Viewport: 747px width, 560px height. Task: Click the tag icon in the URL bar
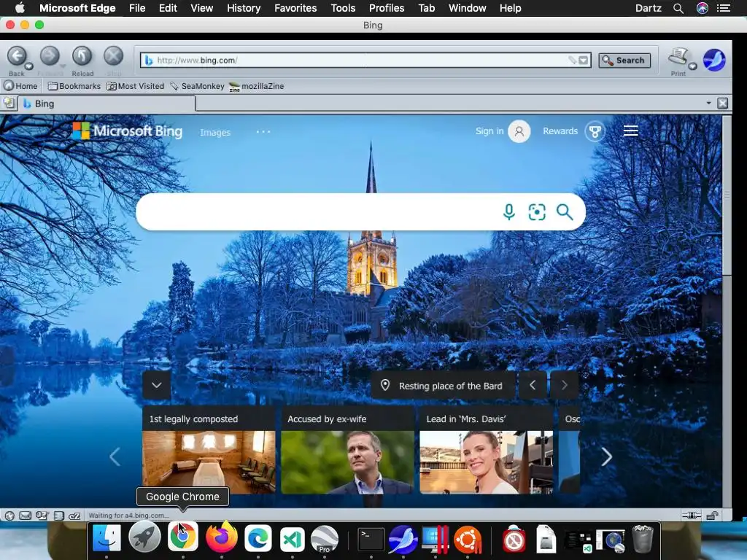(572, 60)
